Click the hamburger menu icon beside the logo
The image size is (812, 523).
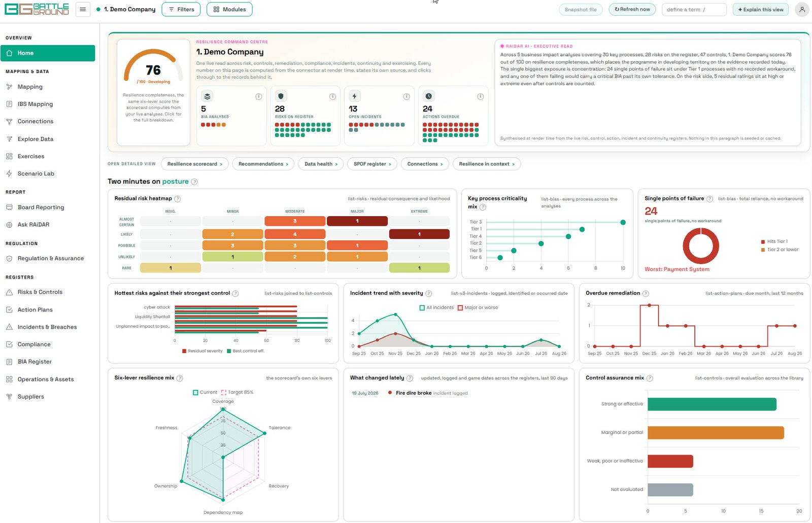click(x=83, y=9)
